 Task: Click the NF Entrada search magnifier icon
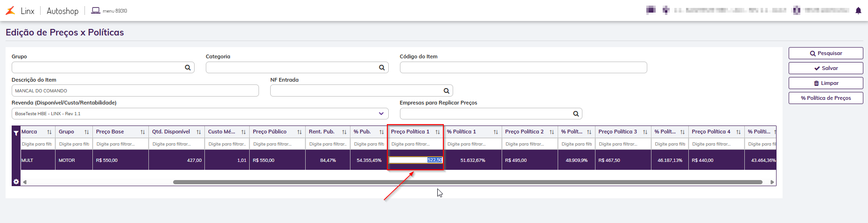(446, 91)
